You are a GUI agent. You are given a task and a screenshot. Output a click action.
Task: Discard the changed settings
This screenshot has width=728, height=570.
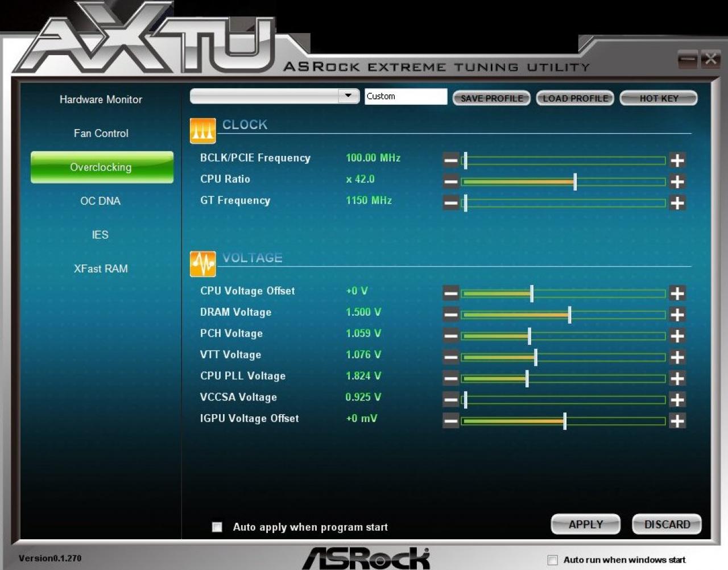pyautogui.click(x=667, y=524)
